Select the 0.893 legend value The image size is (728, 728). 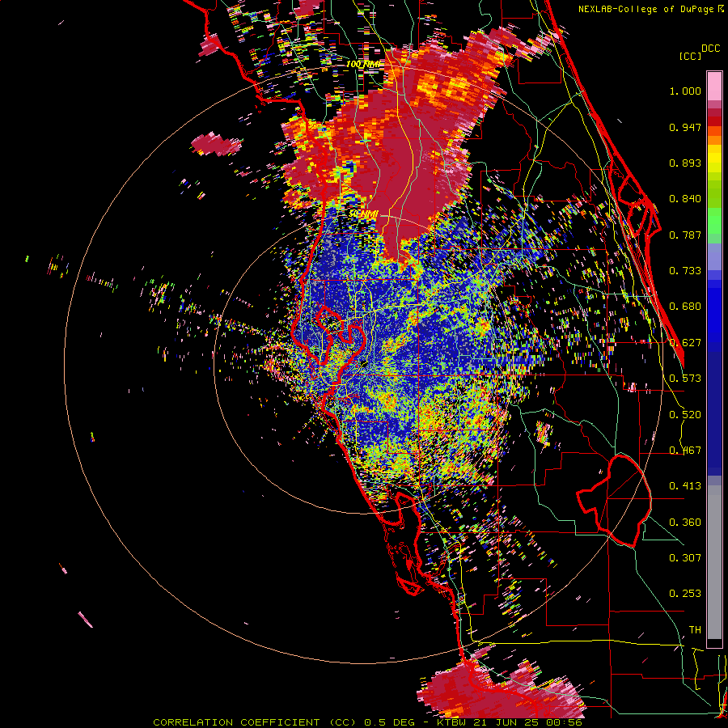coord(685,163)
